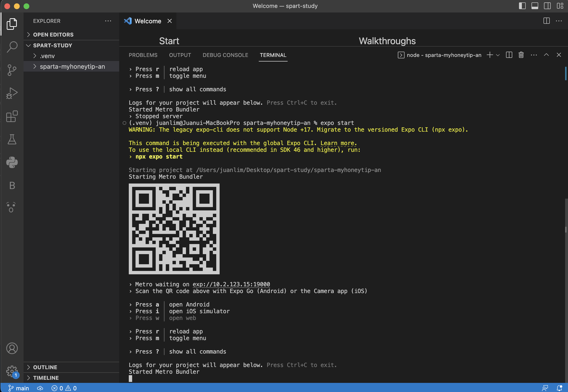Kill terminal with the trash icon
The image size is (568, 392).
(x=521, y=55)
